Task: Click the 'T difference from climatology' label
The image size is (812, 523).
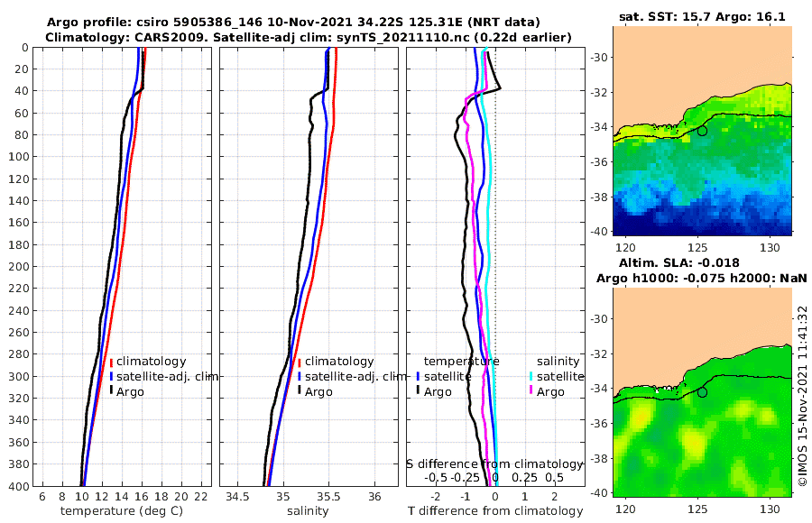Action: [x=495, y=511]
